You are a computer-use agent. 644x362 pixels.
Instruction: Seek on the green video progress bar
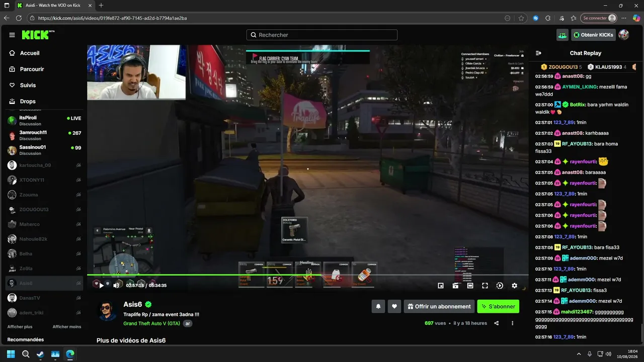(x=307, y=275)
